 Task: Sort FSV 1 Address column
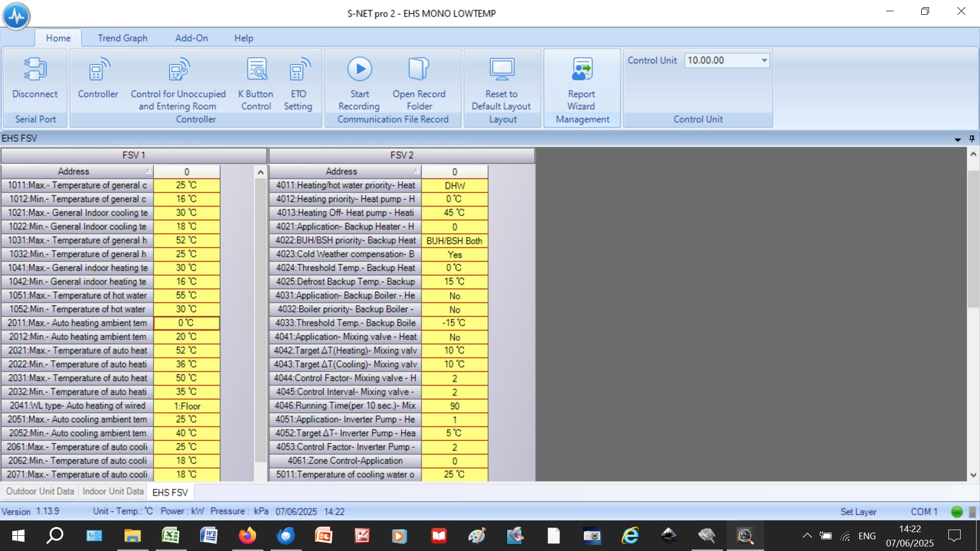click(x=77, y=171)
